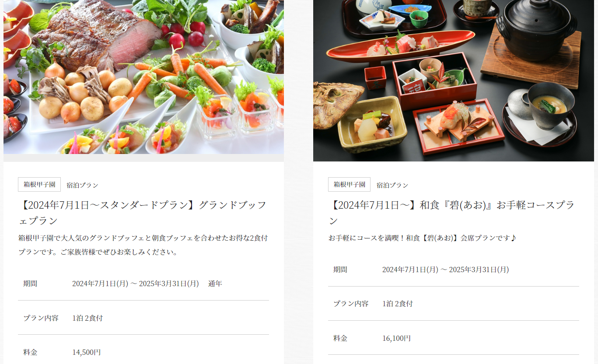598x364 pixels.
Task: Select the 宿泊プラン label on left card
Action: (x=82, y=185)
